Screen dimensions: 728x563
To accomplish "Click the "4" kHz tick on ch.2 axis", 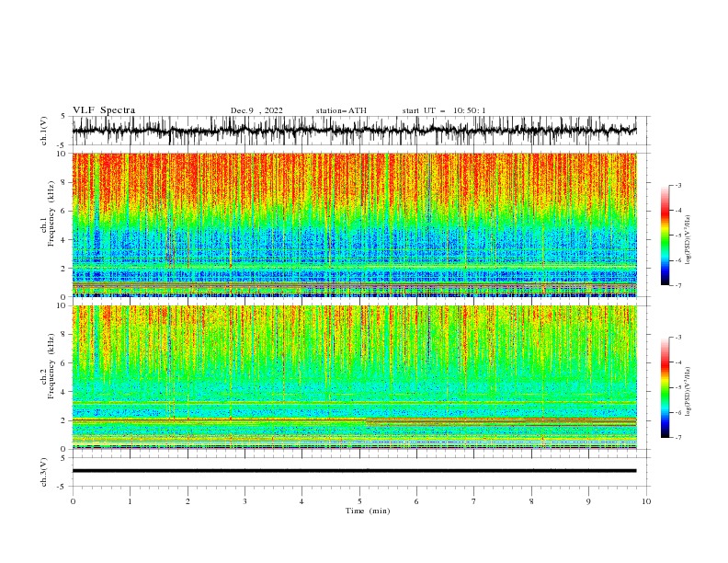I will pos(64,392).
